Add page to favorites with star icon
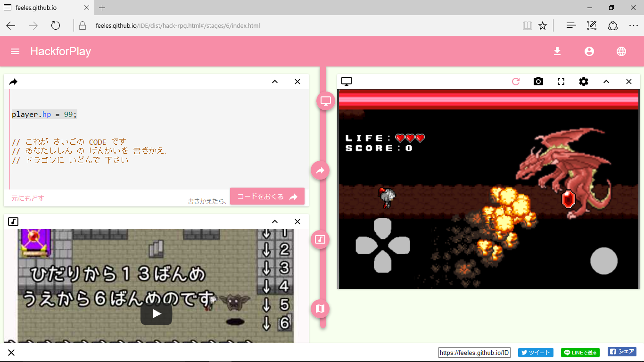The image size is (644, 362). [543, 25]
